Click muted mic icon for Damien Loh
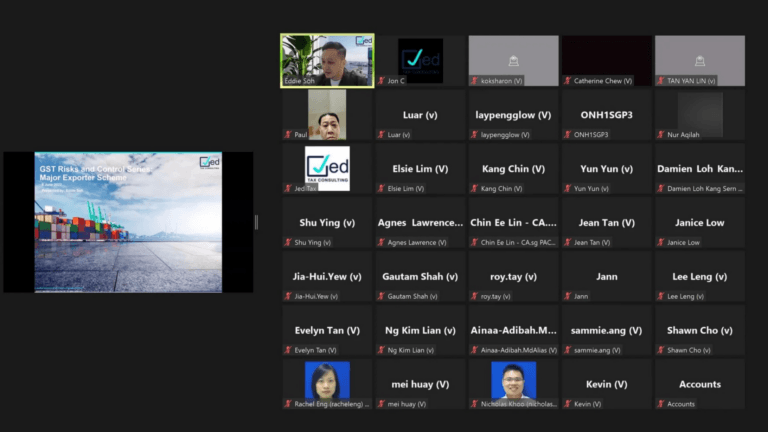The width and height of the screenshot is (768, 432). 661,188
